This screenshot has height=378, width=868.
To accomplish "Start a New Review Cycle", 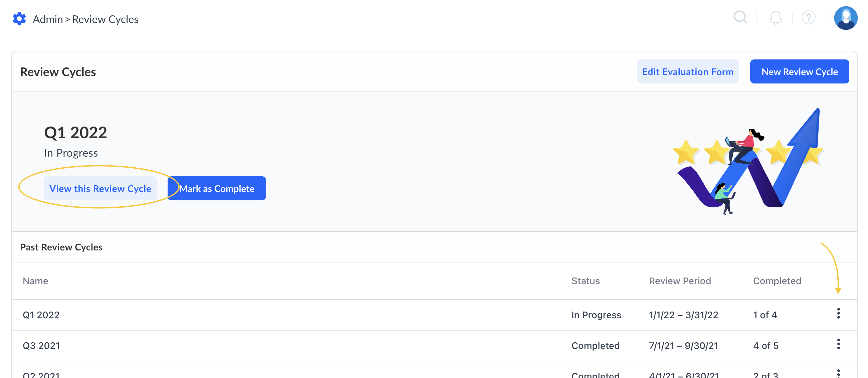I will (x=799, y=72).
